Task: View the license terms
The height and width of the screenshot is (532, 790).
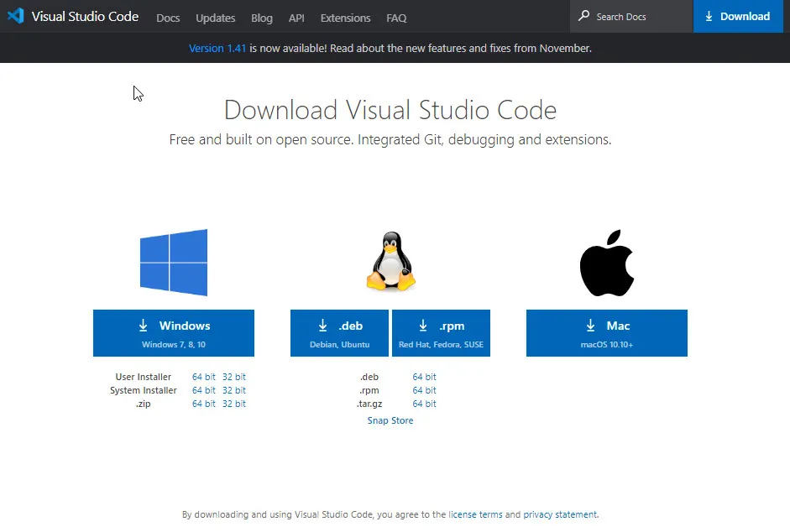Action: (475, 514)
